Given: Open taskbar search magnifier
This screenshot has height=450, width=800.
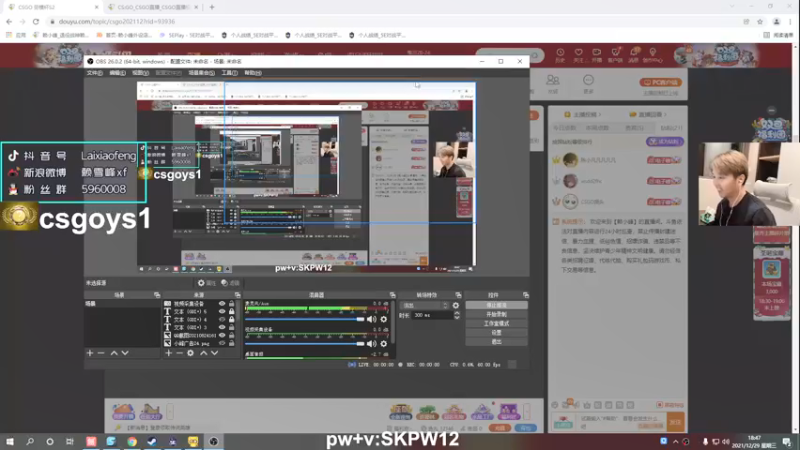Looking at the screenshot, I should point(30,441).
